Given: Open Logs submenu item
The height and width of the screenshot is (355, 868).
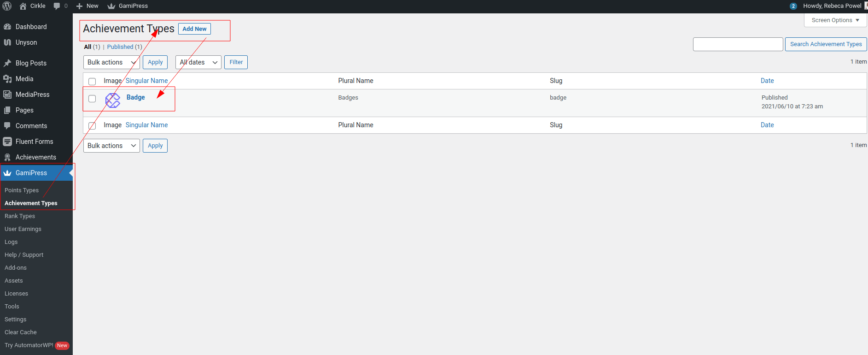Looking at the screenshot, I should (11, 242).
